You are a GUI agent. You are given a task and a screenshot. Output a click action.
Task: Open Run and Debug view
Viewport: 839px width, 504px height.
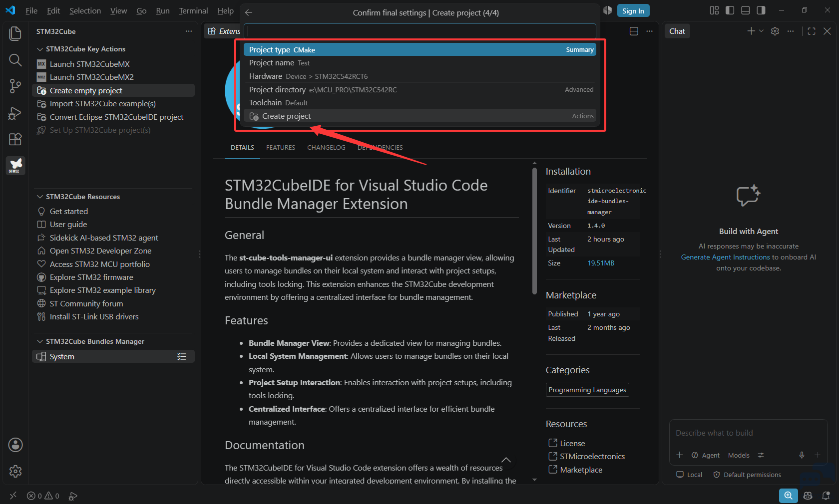(x=15, y=113)
